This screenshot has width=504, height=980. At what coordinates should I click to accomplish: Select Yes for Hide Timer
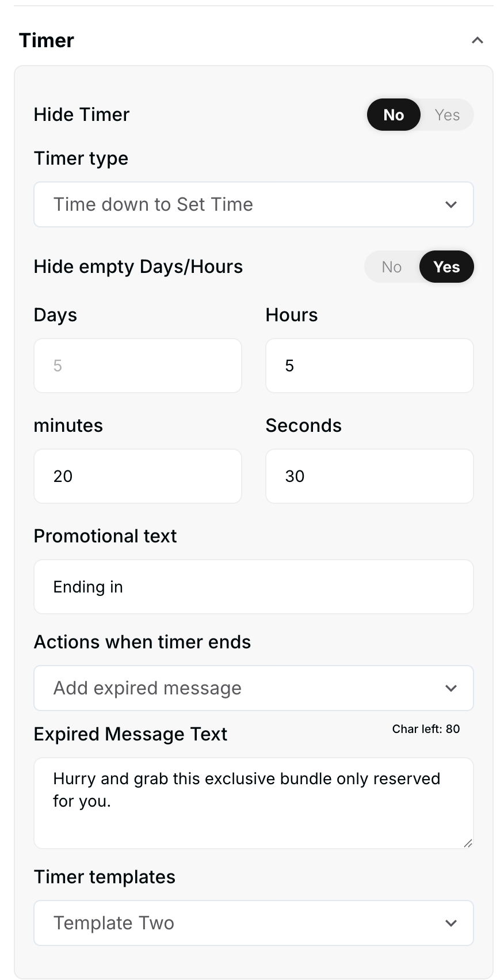click(x=447, y=115)
